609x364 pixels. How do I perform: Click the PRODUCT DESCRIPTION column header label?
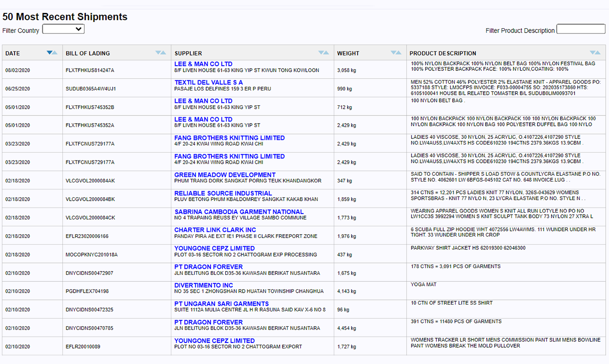click(x=443, y=53)
